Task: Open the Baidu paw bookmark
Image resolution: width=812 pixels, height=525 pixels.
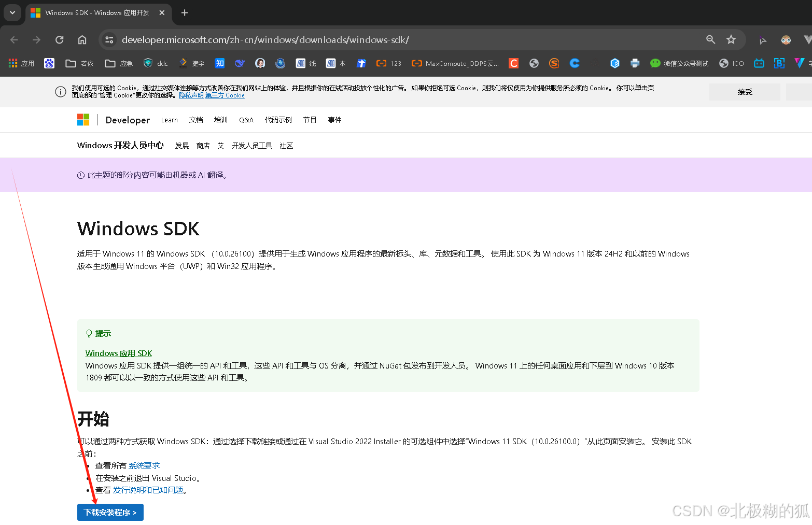Action: pos(49,63)
